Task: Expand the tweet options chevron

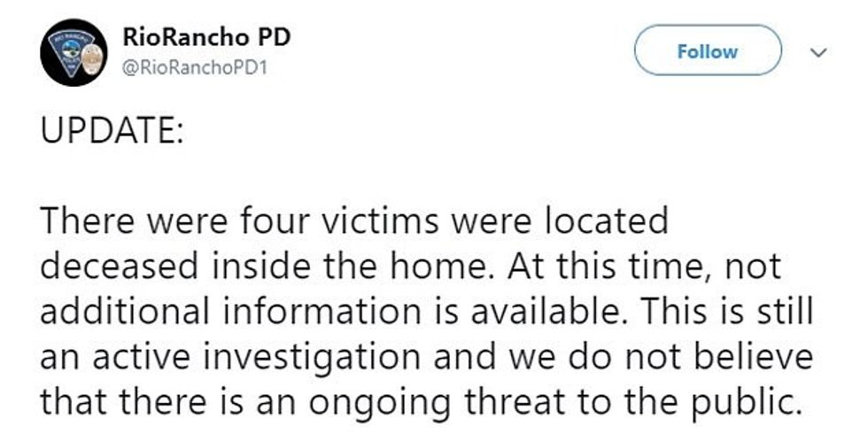Action: [x=820, y=51]
